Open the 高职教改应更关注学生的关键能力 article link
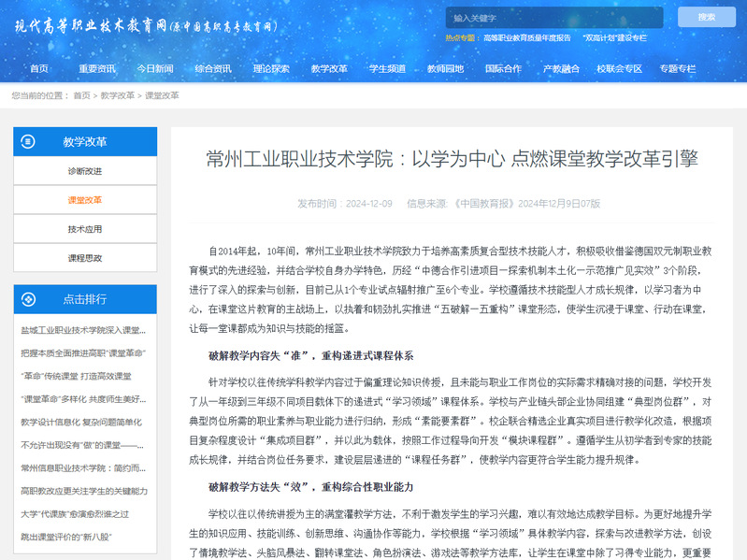Image resolution: width=747 pixels, height=560 pixels. pos(84,490)
